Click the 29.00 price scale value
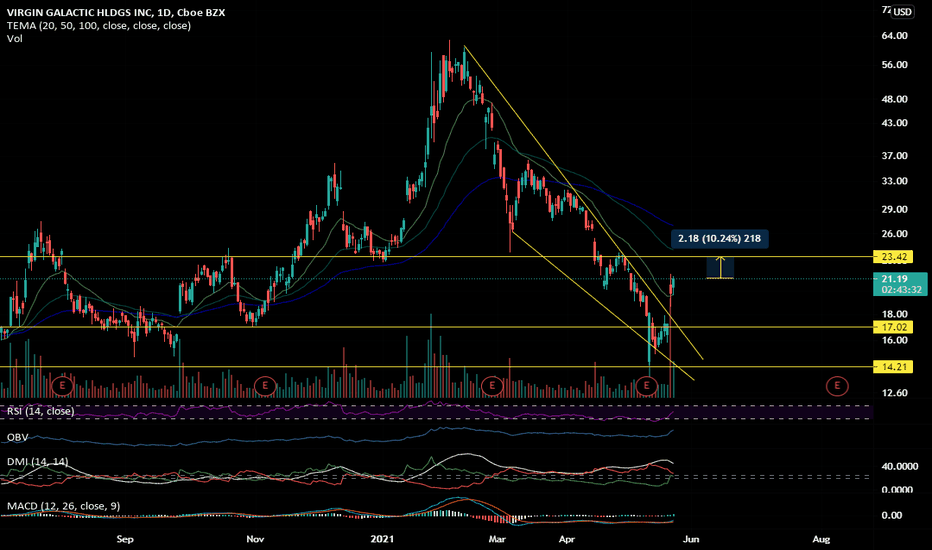This screenshot has width=932, height=550. [895, 209]
